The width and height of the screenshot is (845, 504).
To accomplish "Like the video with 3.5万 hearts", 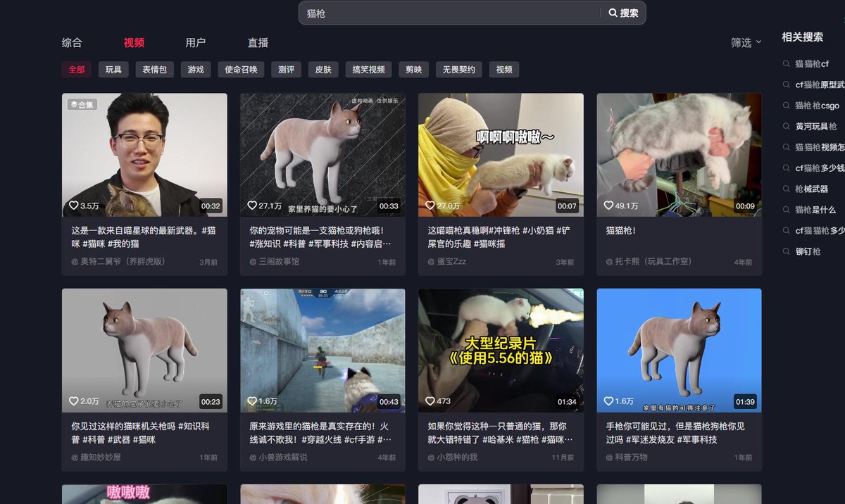I will click(x=73, y=206).
